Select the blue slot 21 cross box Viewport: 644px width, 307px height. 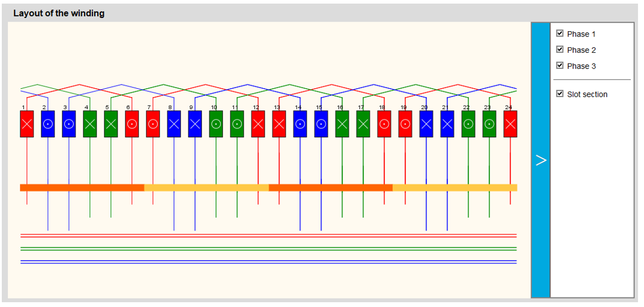[x=447, y=124]
